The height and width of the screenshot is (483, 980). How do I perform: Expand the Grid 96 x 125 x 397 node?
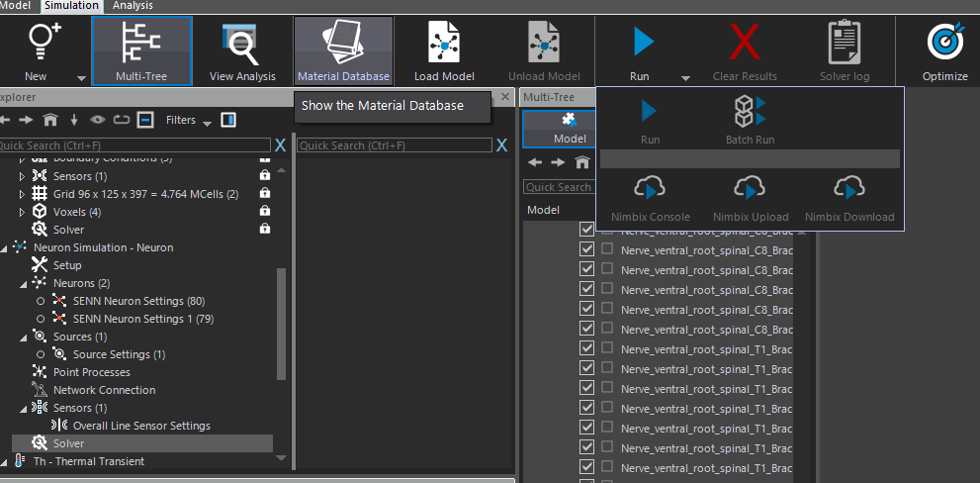click(23, 194)
